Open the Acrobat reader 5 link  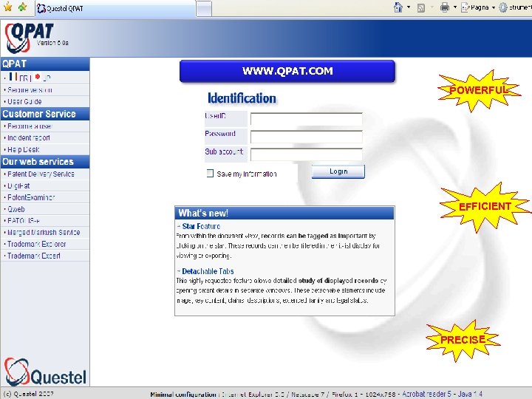tap(427, 394)
